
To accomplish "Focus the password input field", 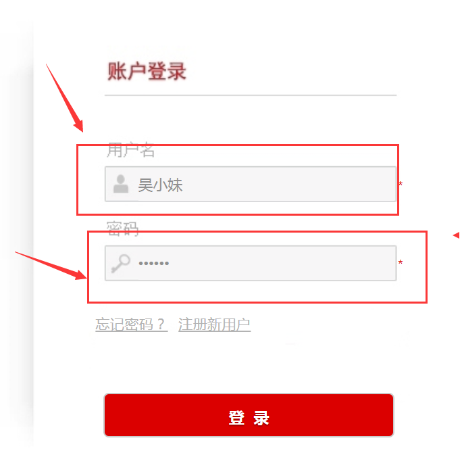I will (x=251, y=263).
